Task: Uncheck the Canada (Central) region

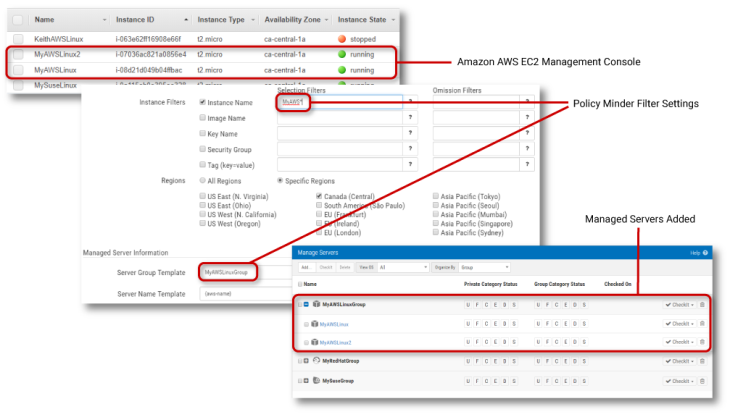Action: click(319, 196)
